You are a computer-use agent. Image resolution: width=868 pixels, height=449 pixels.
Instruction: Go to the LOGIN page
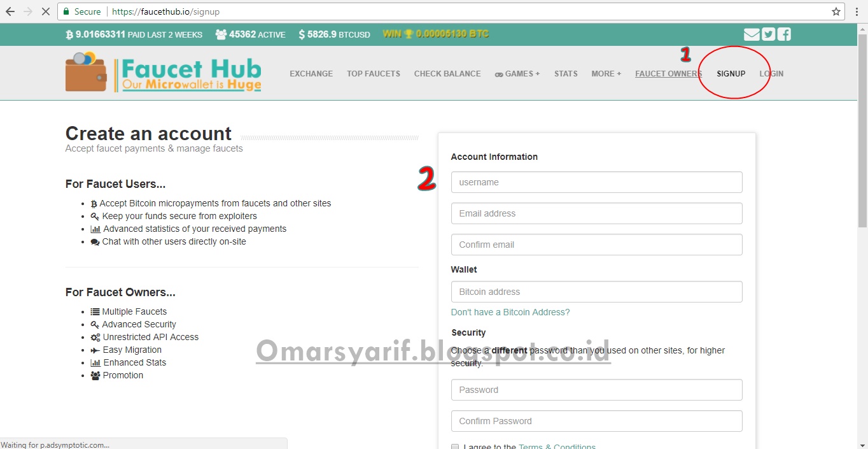pyautogui.click(x=771, y=74)
